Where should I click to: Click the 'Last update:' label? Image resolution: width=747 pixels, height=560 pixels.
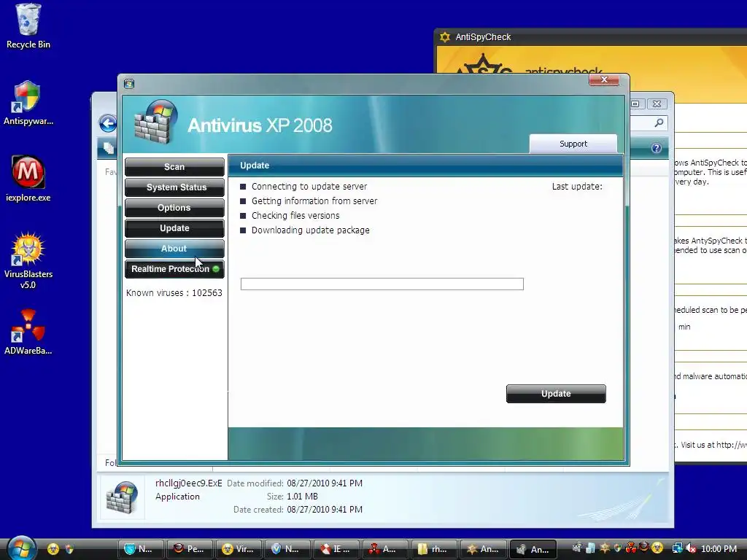click(x=577, y=187)
